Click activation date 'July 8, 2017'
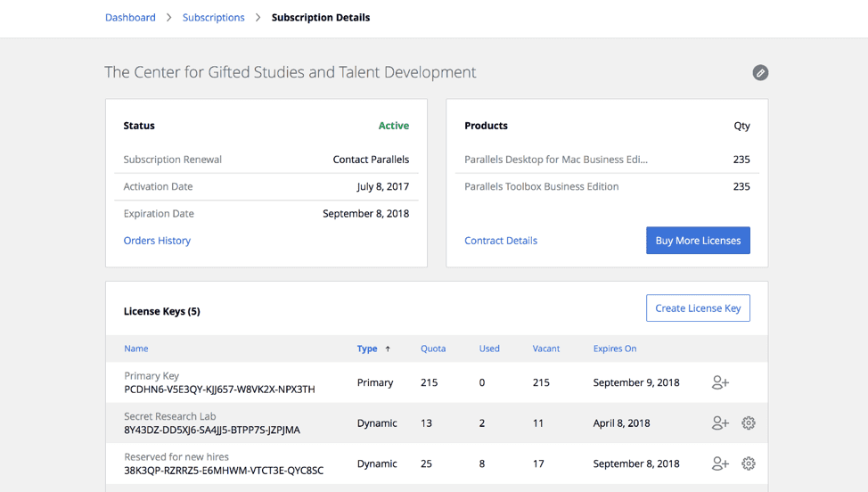Viewport: 868px width, 492px height. point(383,186)
